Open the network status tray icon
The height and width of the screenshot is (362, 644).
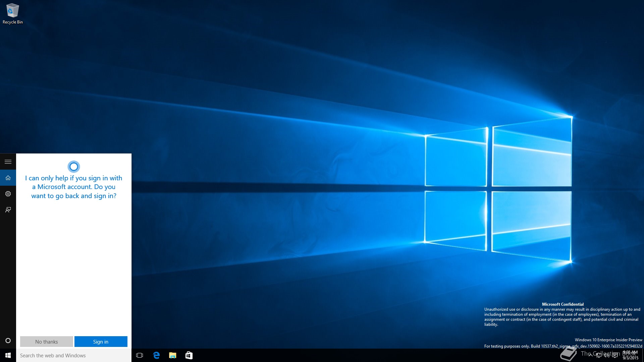[x=599, y=355]
